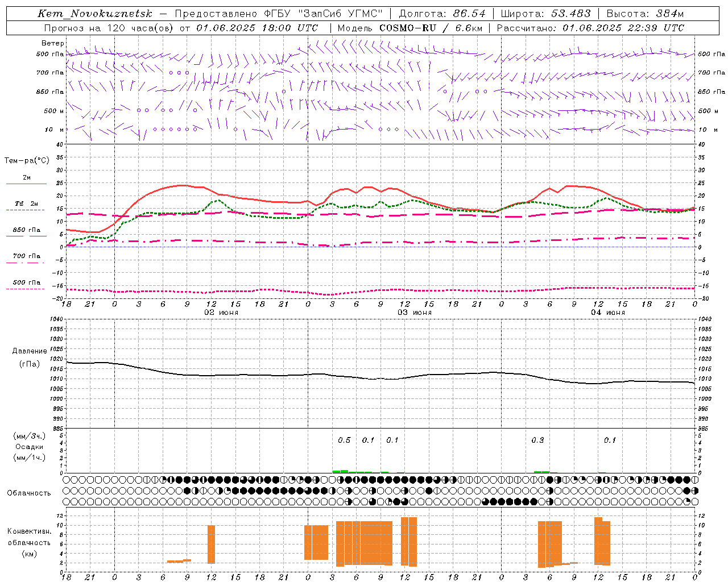Click the Тем-ра(°C) axis label

[x=27, y=161]
